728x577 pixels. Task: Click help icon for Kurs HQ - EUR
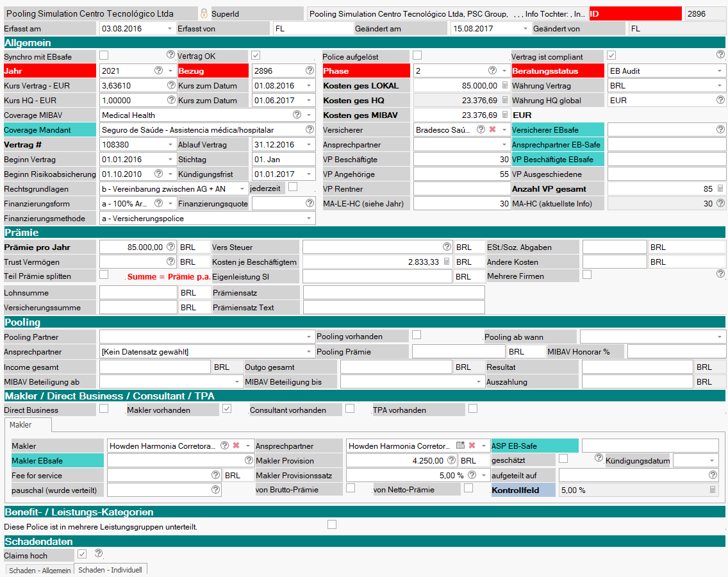tap(171, 100)
